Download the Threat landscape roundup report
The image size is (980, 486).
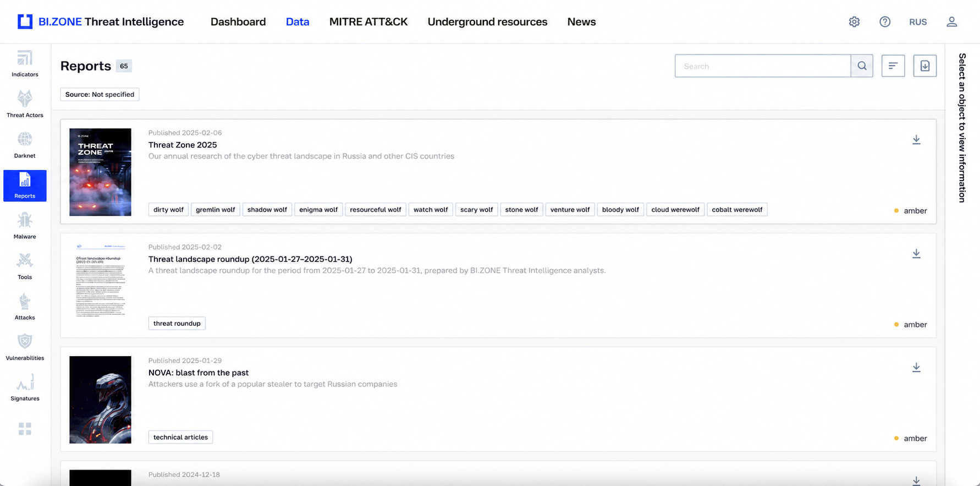click(916, 254)
